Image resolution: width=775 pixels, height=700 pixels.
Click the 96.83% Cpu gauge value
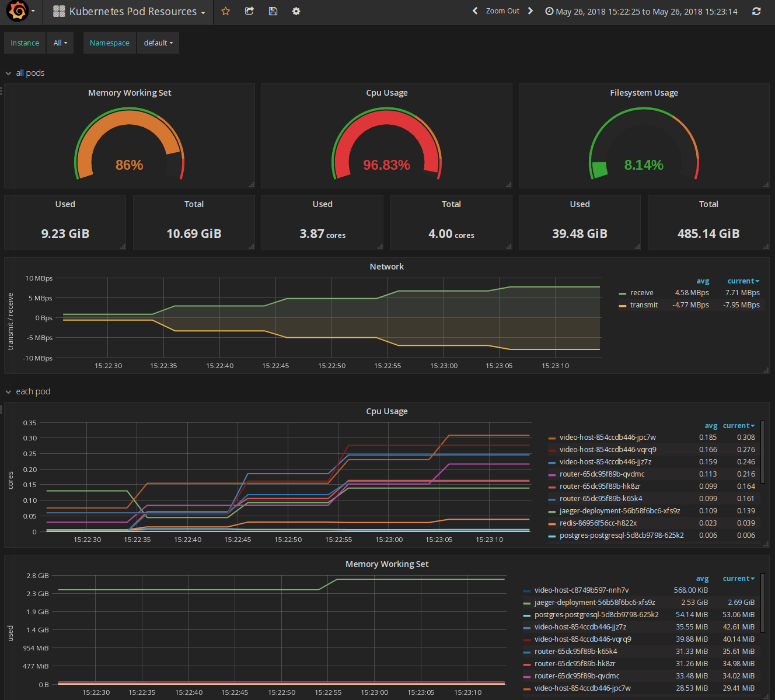click(387, 165)
